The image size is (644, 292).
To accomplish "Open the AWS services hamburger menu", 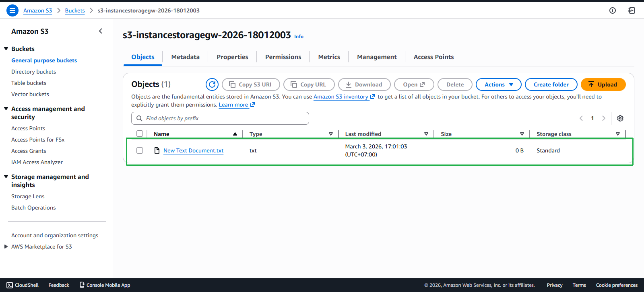I will click(x=12, y=10).
